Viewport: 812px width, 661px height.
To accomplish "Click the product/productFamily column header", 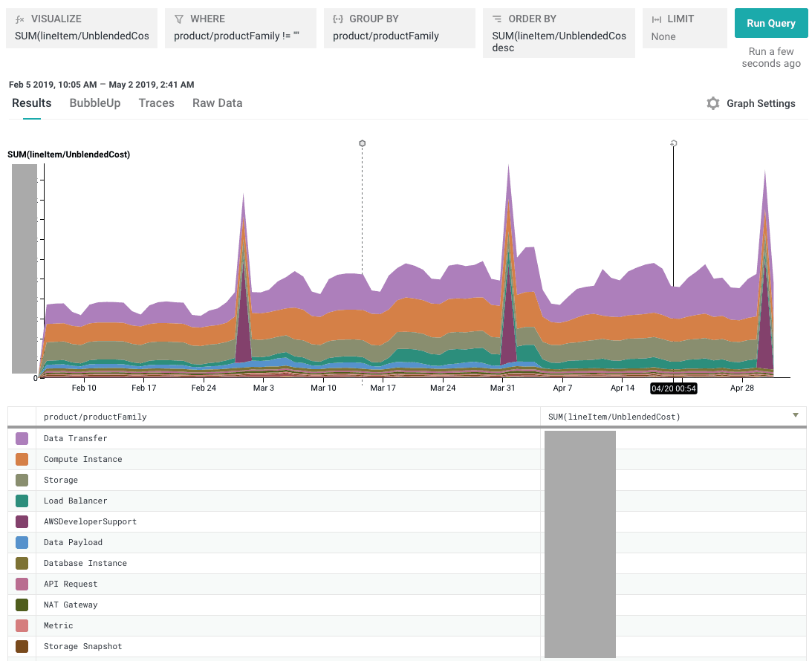I will pyautogui.click(x=95, y=417).
